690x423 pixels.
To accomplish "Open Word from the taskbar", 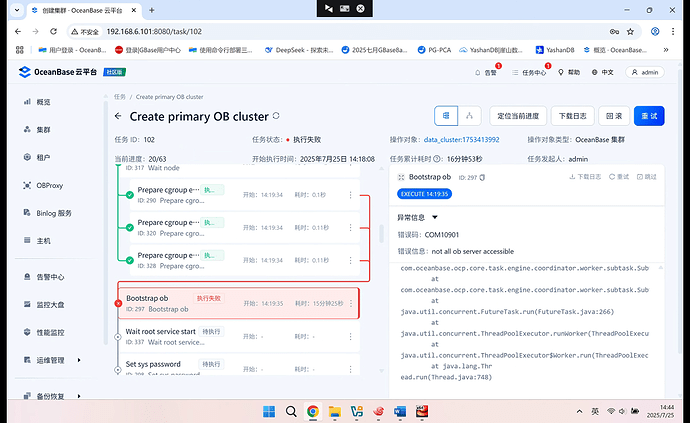I will (400, 412).
